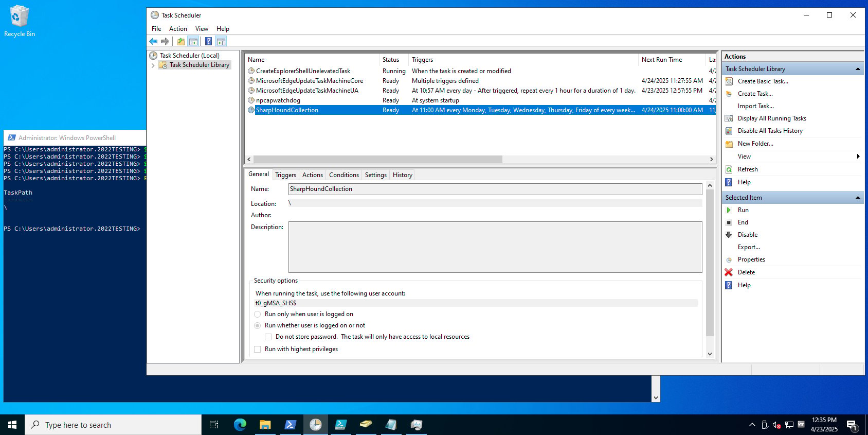Screen dimensions: 868x435
Task: Click the down arrow of details pane scrollbar
Action: 710,354
